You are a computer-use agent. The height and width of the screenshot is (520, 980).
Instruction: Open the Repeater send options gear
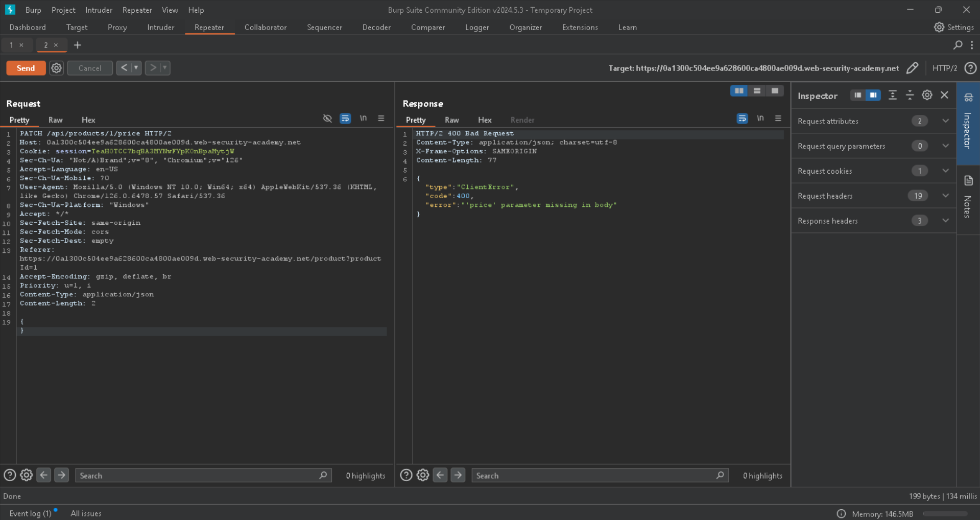pos(56,68)
